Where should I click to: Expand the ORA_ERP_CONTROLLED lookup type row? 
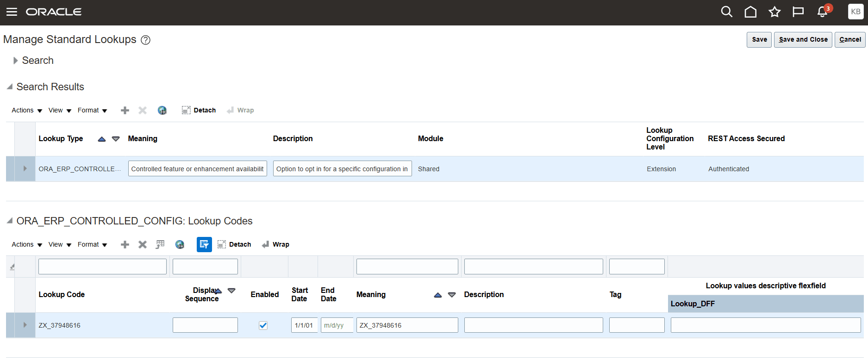(x=25, y=168)
